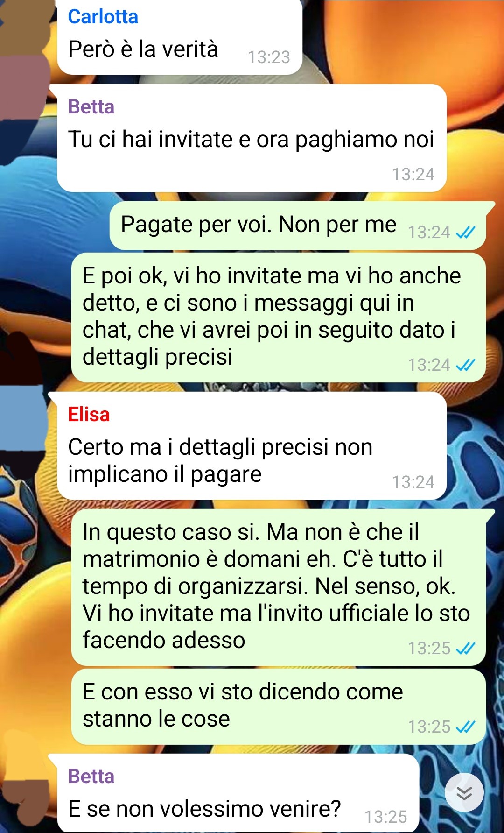
Task: Open Elisa's sender name in red
Action: coord(89,415)
